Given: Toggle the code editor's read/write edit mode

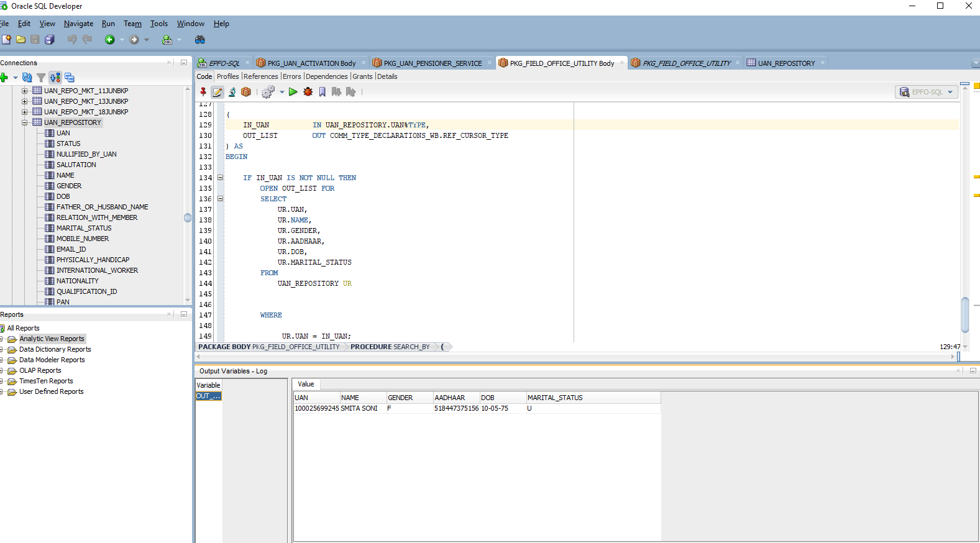Looking at the screenshot, I should click(218, 92).
